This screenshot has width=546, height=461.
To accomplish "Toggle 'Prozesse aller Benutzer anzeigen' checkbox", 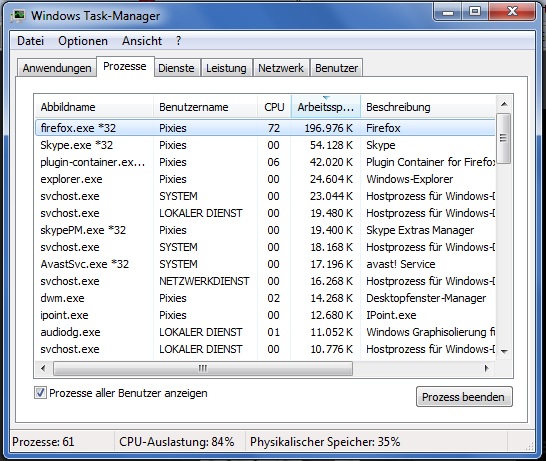I will (40, 393).
